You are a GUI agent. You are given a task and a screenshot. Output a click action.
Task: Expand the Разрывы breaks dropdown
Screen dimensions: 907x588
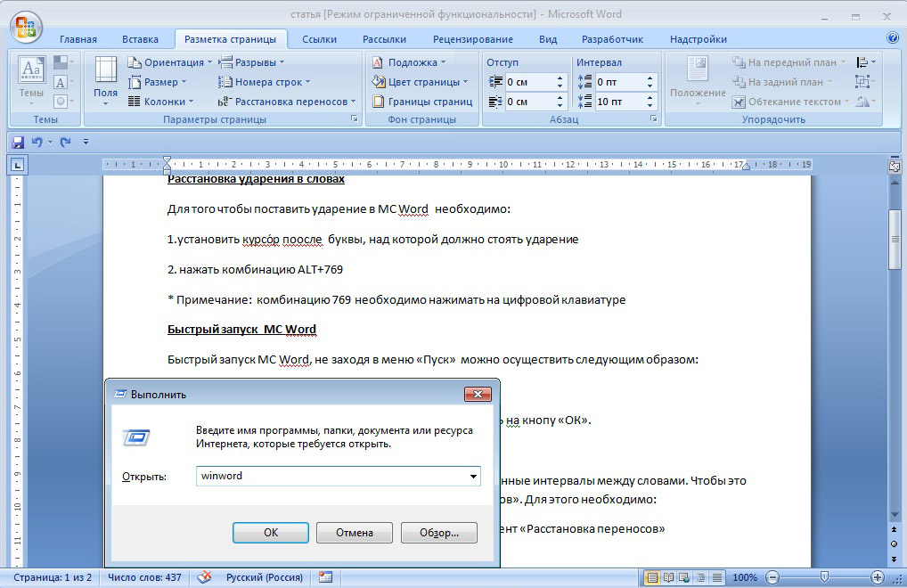point(251,61)
